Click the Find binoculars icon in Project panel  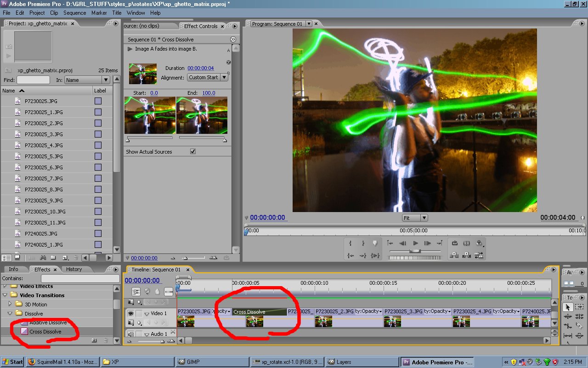[43, 258]
